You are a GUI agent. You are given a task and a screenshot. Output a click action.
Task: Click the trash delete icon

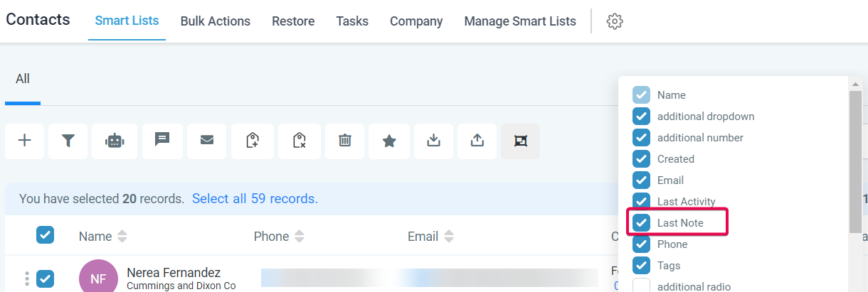(x=345, y=141)
